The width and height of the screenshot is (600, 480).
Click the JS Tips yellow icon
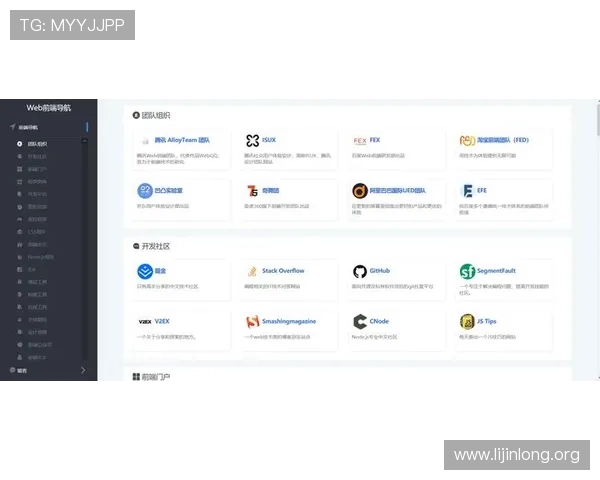pos(467,322)
